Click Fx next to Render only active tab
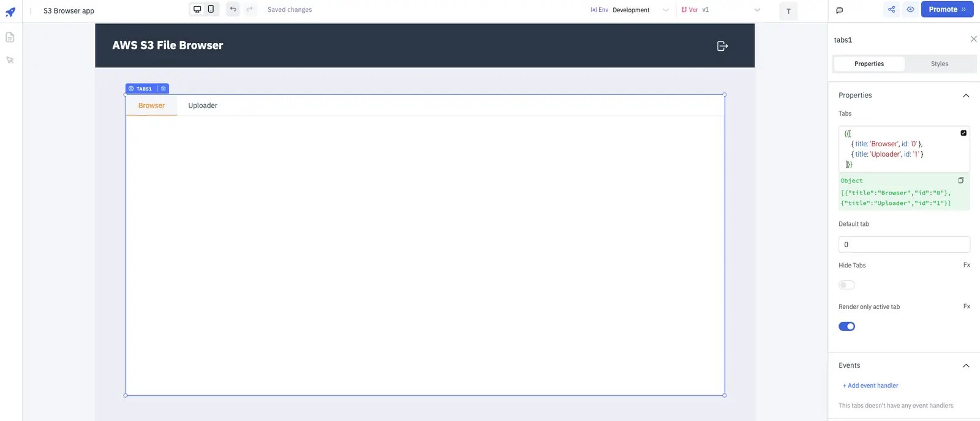This screenshot has height=421, width=980. pyautogui.click(x=967, y=307)
